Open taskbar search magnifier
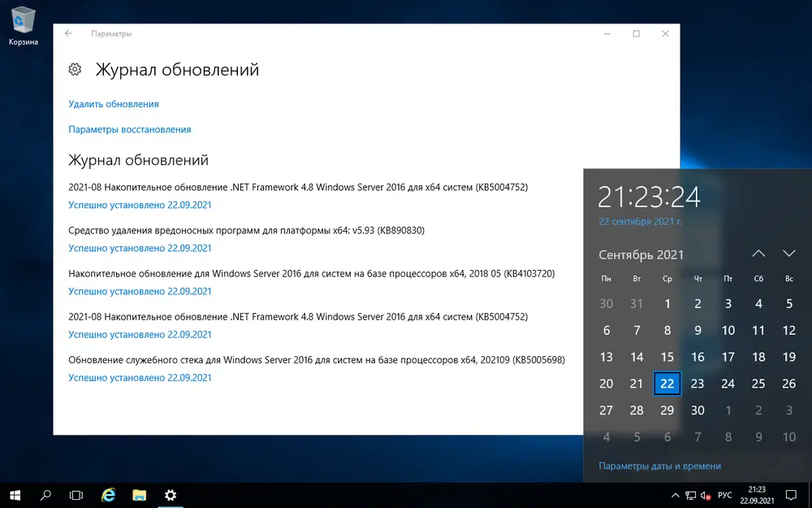This screenshot has width=812, height=508. pyautogui.click(x=45, y=496)
